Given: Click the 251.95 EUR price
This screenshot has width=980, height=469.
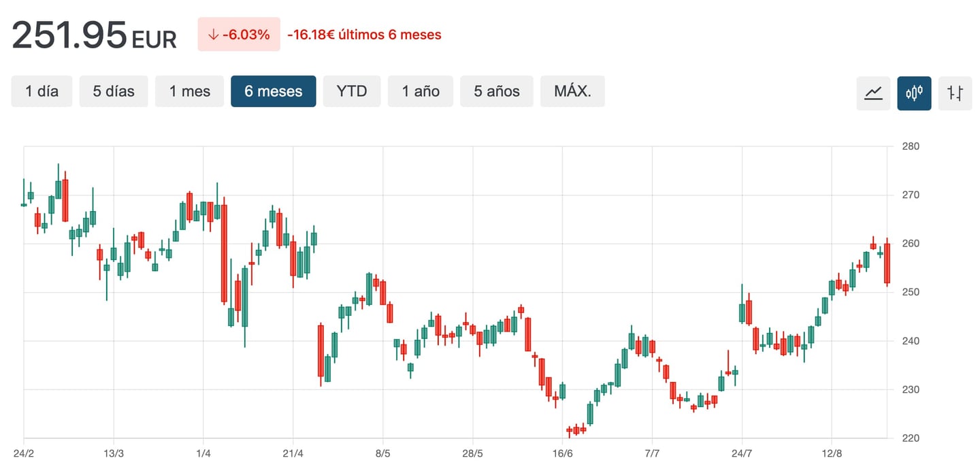Looking at the screenshot, I should (94, 35).
